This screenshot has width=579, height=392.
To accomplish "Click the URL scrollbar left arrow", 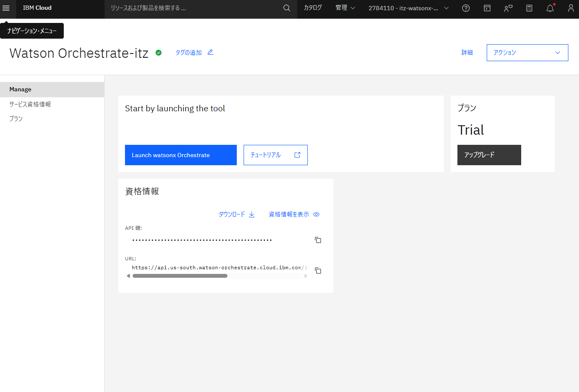I will point(128,276).
